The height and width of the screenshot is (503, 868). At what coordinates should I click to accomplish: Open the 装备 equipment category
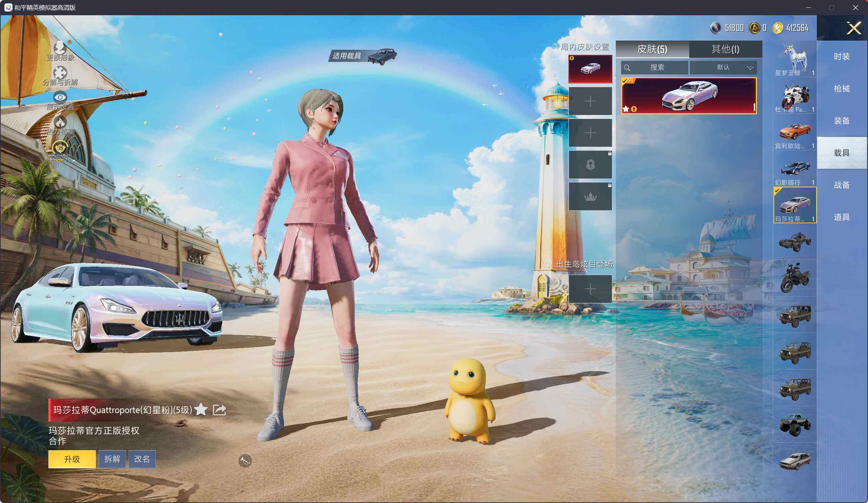842,121
